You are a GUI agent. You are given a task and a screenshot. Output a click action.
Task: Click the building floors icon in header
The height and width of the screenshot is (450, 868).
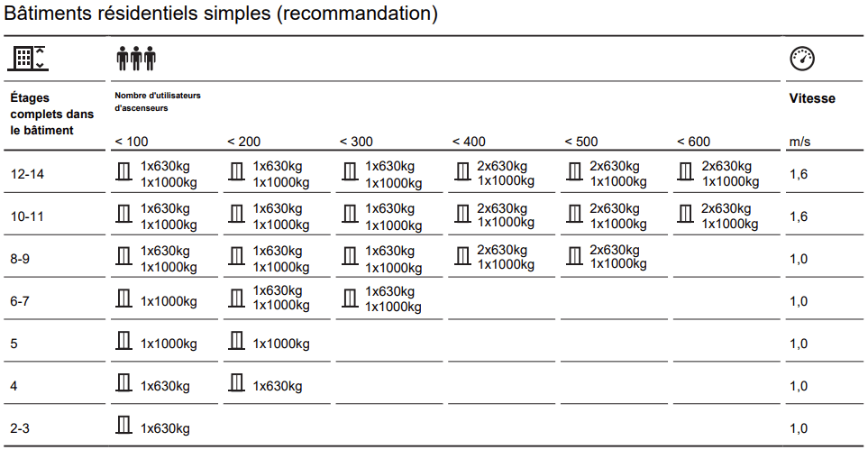[28, 59]
